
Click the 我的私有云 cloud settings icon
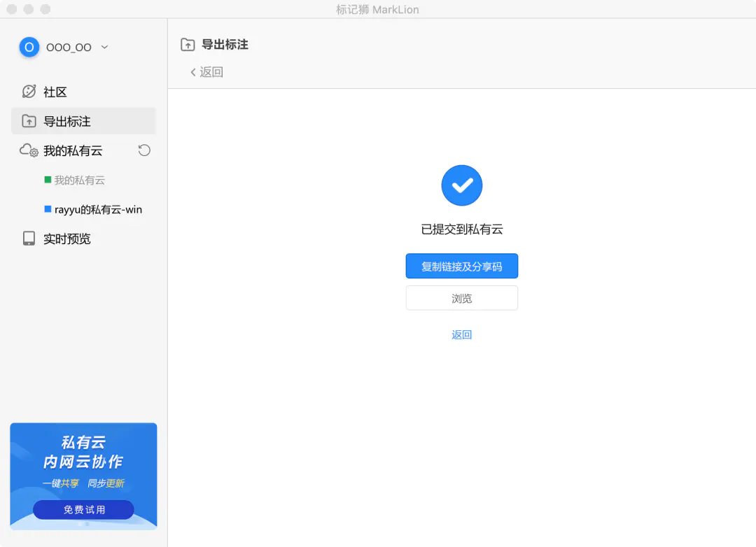pyautogui.click(x=29, y=150)
